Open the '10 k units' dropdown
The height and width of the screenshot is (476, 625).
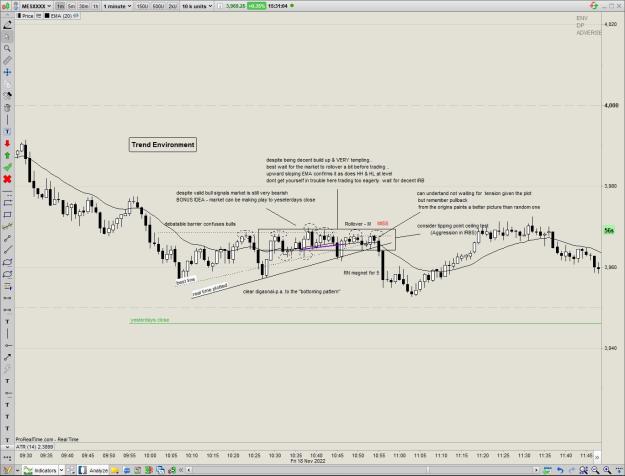click(197, 6)
